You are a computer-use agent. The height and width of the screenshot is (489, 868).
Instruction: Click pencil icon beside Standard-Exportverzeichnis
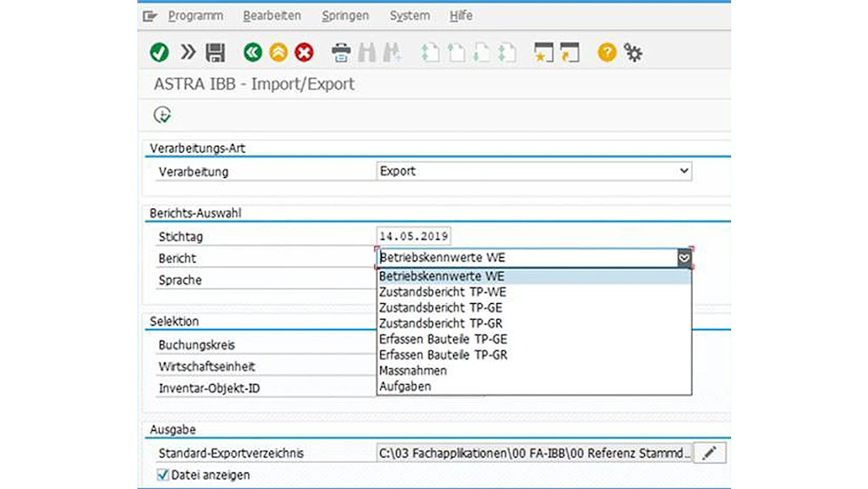point(710,453)
